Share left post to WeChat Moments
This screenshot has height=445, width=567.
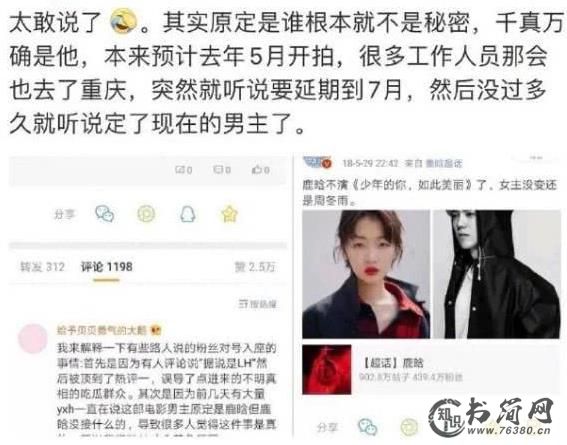(146, 214)
